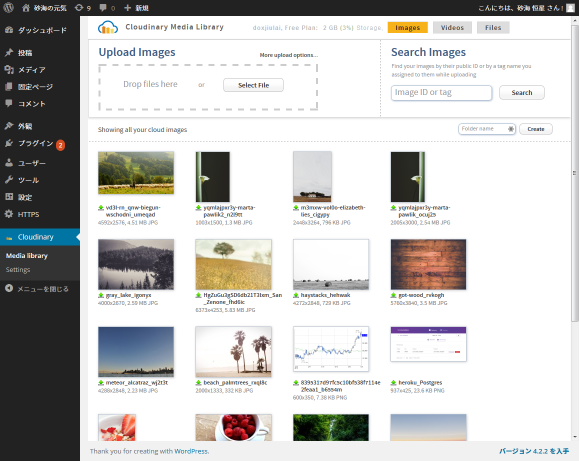579x461 pixels.
Task: Click download arrow for got-wood image
Action: pyautogui.click(x=393, y=295)
